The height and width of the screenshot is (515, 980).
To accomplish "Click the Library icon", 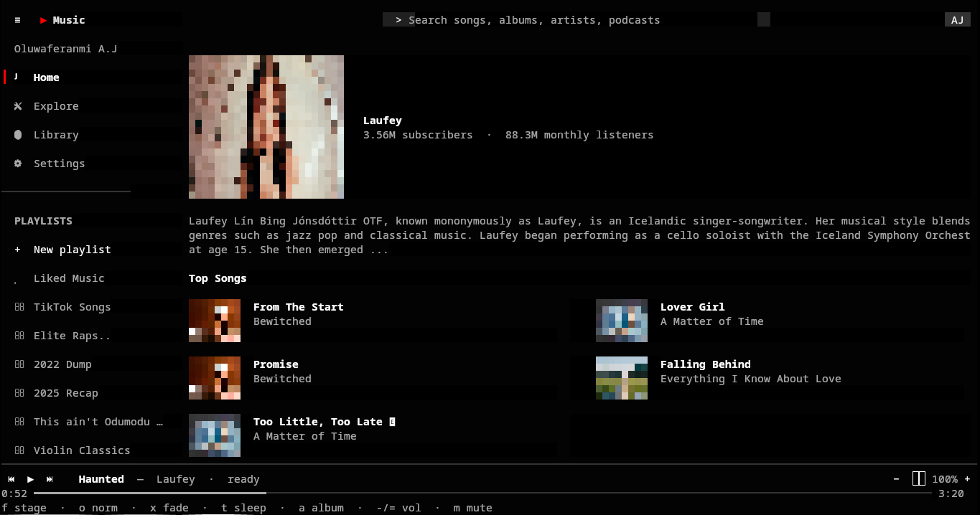I will 17,135.
